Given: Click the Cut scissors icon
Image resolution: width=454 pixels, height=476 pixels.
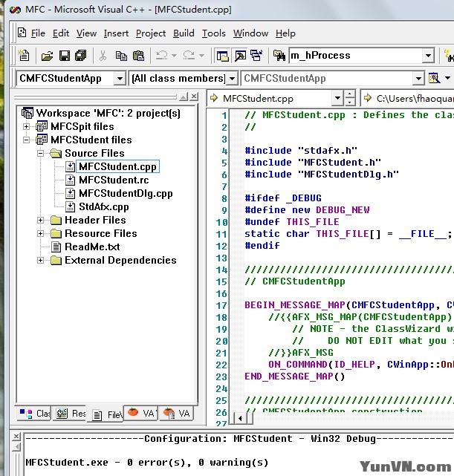Looking at the screenshot, I should [103, 56].
